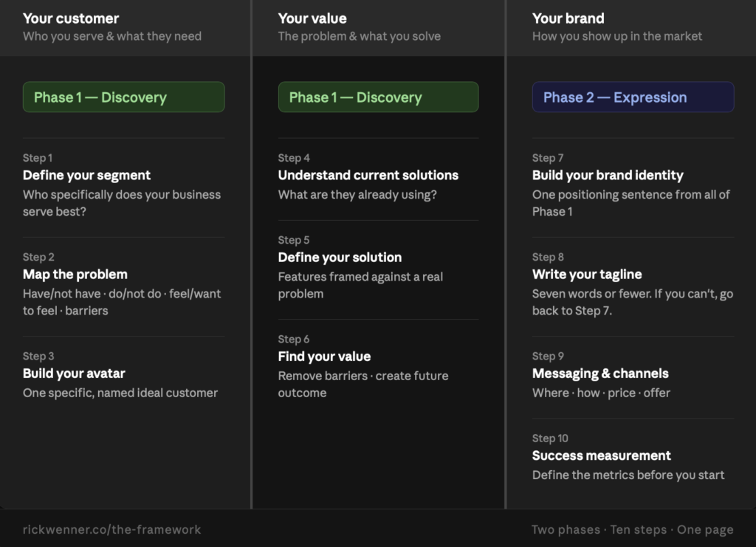Select the "Messaging & channels" step
Viewport: 756px width, 547px height.
[600, 373]
